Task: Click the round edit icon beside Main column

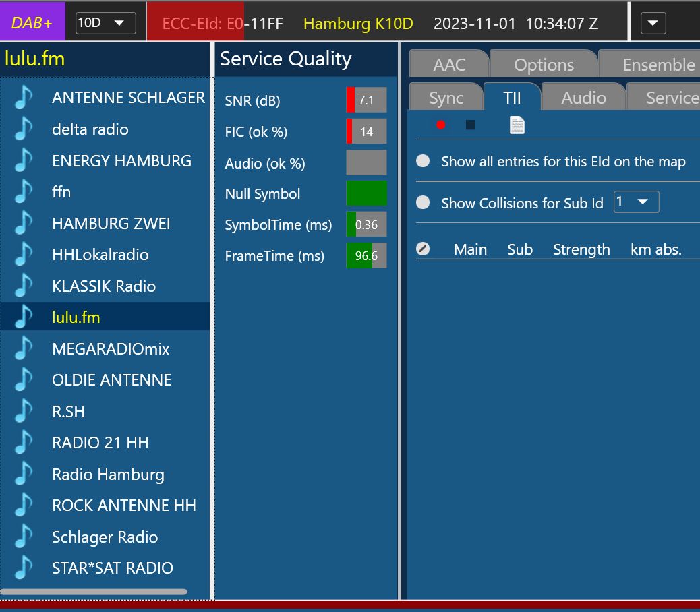Action: point(423,249)
